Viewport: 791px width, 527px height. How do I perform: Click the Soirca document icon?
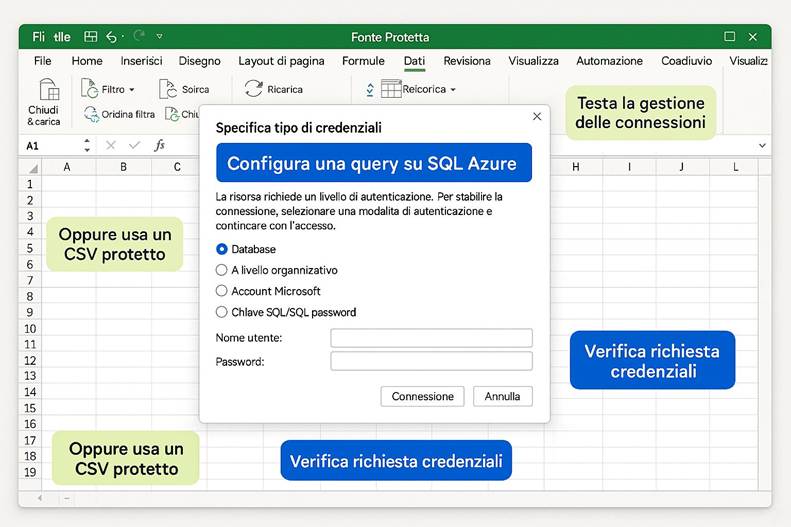point(167,89)
